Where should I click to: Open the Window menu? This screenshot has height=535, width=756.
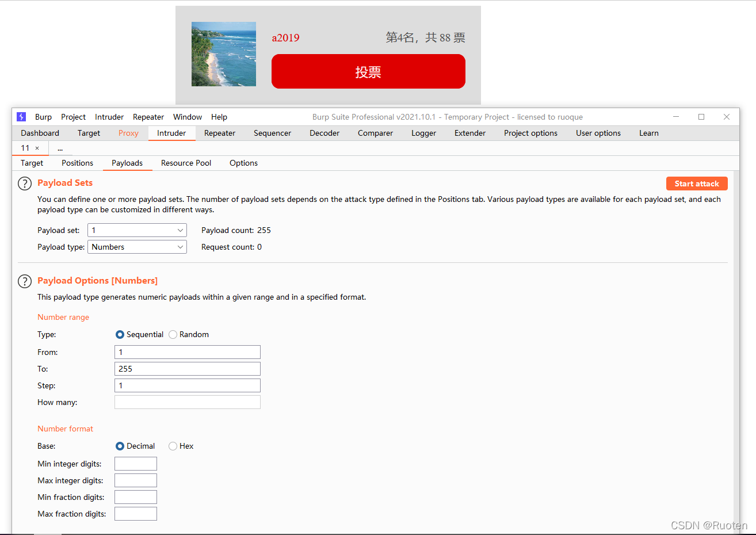click(x=188, y=117)
